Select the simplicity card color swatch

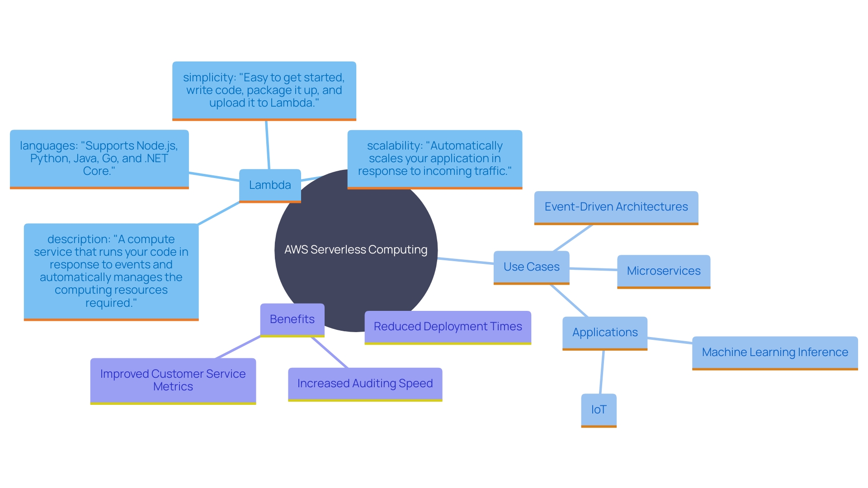click(x=267, y=119)
